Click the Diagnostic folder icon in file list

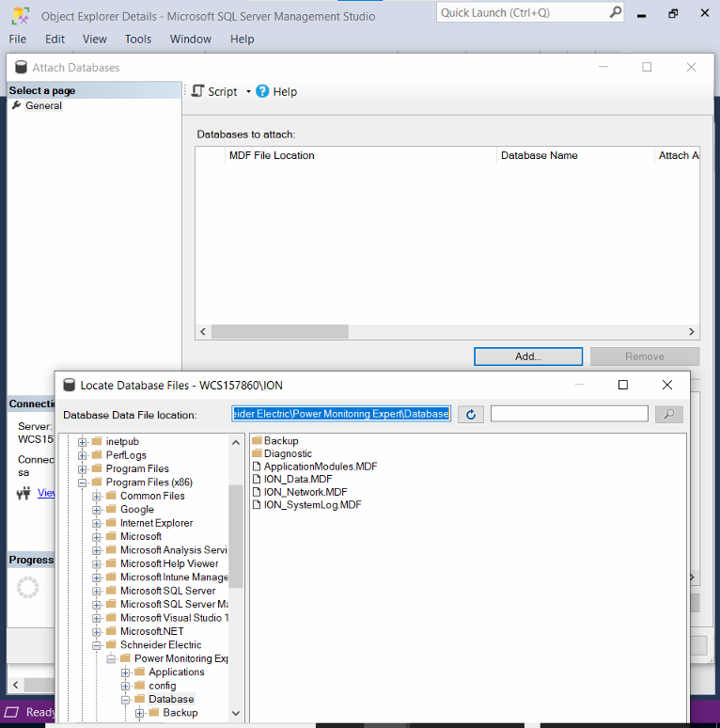coord(257,453)
